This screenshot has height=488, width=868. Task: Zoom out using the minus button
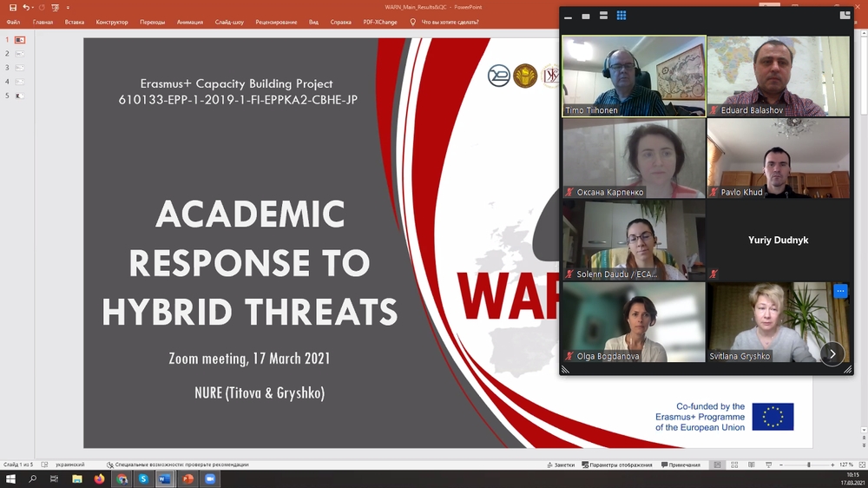(x=781, y=465)
